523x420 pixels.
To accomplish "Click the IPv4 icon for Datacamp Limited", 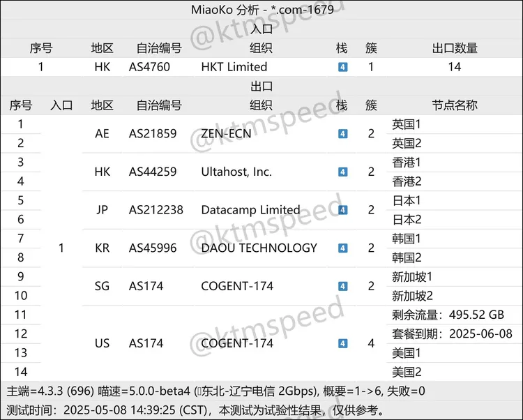I will (x=342, y=210).
